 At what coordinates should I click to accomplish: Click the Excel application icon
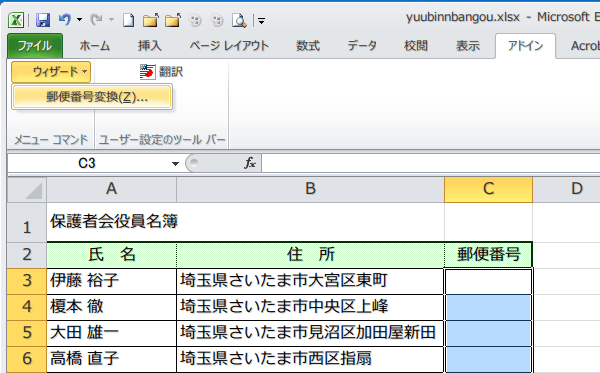[16, 20]
